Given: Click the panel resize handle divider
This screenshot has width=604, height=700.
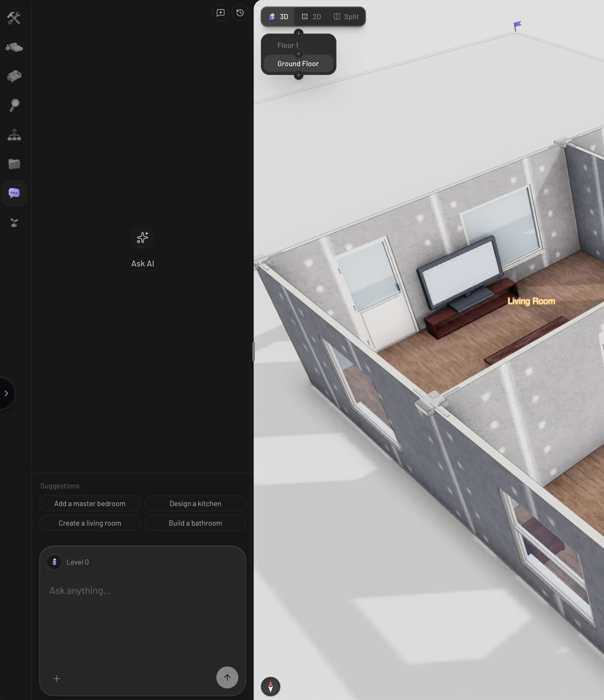Looking at the screenshot, I should (253, 351).
